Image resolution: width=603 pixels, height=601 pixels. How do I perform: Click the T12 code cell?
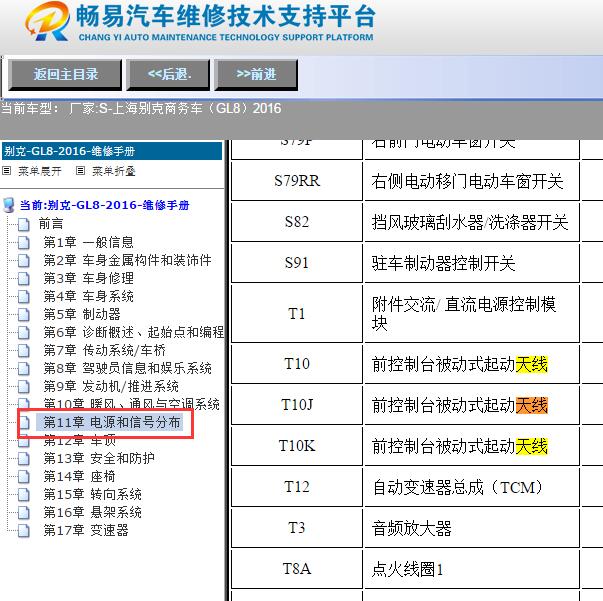297,487
